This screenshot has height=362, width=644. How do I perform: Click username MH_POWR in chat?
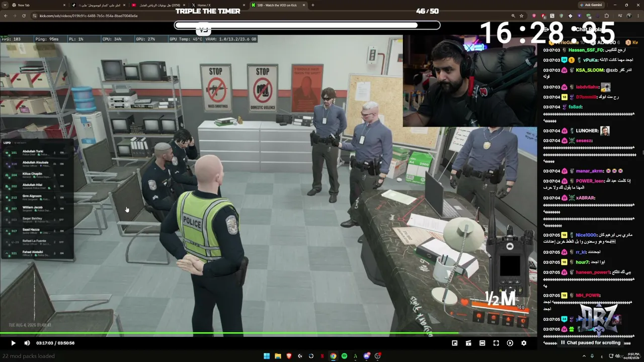tap(588, 295)
